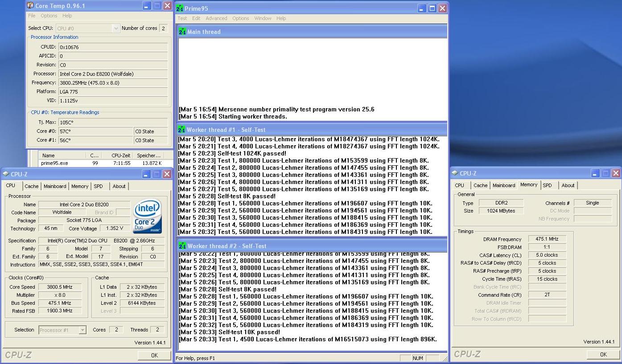
Task: Click the CPUID value field 0x10676
Action: point(113,47)
